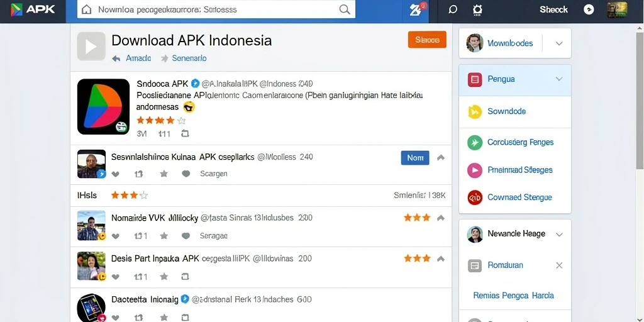The image size is (644, 322).
Task: Select the Sowndode menu item
Action: click(514, 111)
